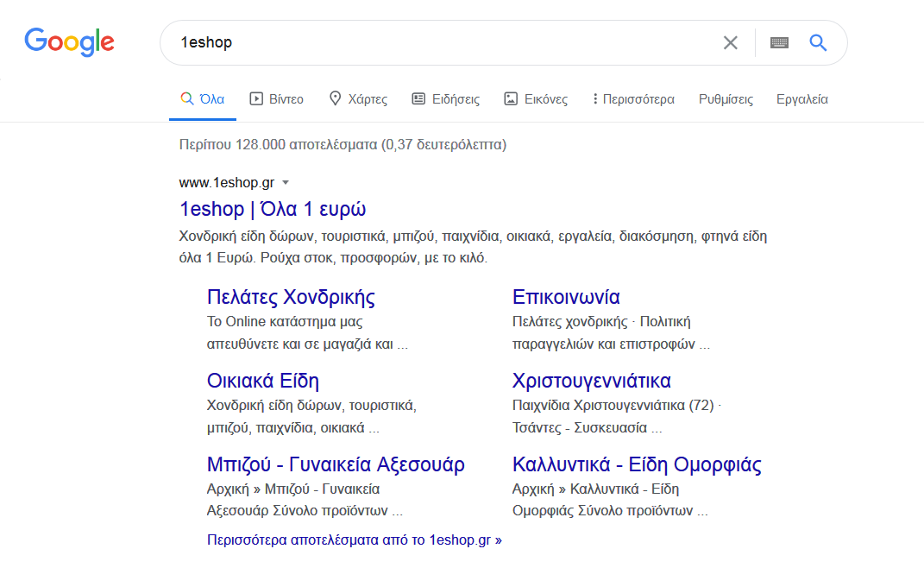Open the 1eshop | Όλα 1 ευρώ result

(x=273, y=209)
